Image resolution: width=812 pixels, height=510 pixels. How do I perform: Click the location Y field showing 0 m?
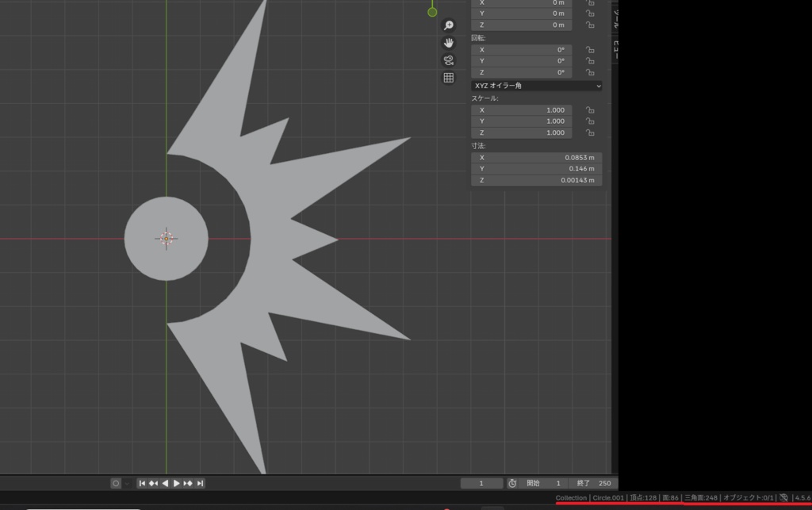click(522, 13)
